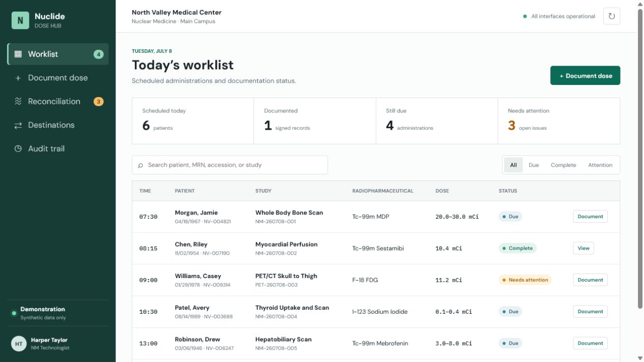Click the green Demonstration status dot

click(x=14, y=313)
